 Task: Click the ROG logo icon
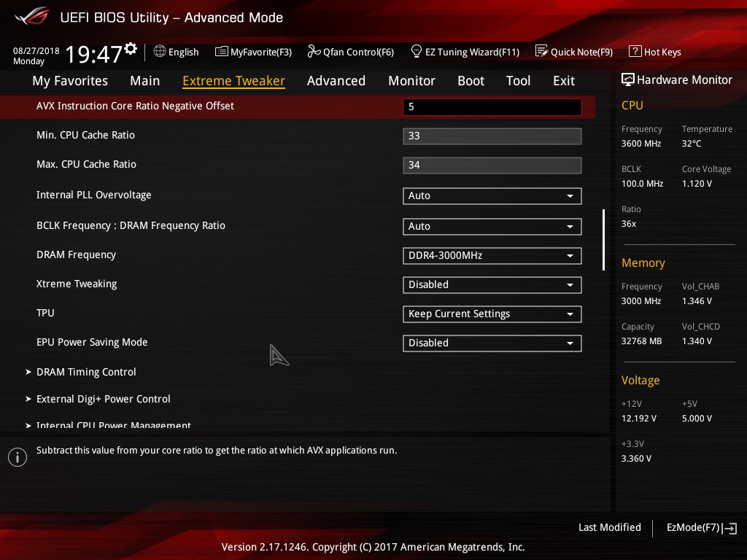(32, 16)
